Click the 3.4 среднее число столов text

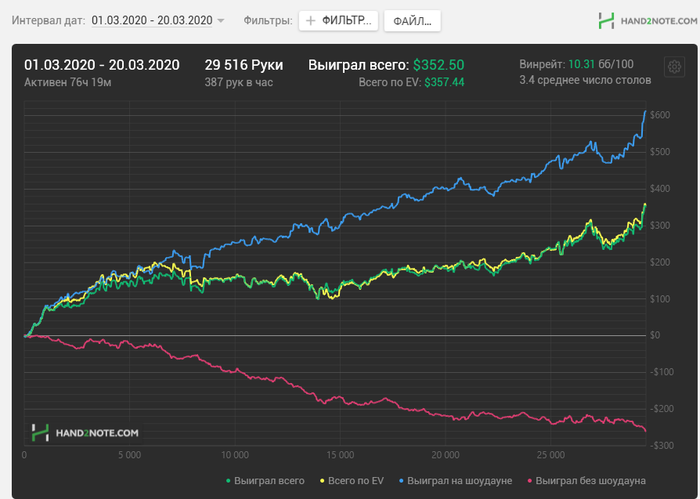(585, 80)
